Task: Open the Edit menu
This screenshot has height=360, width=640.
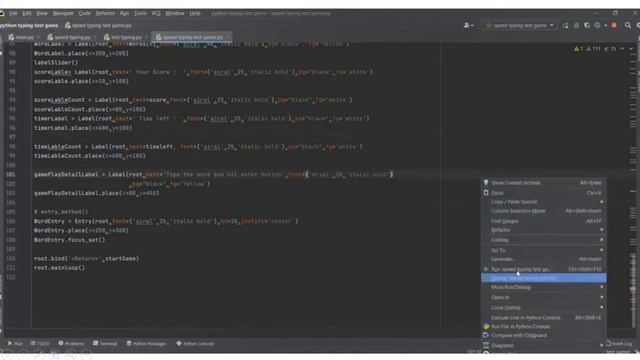Action: (27, 13)
